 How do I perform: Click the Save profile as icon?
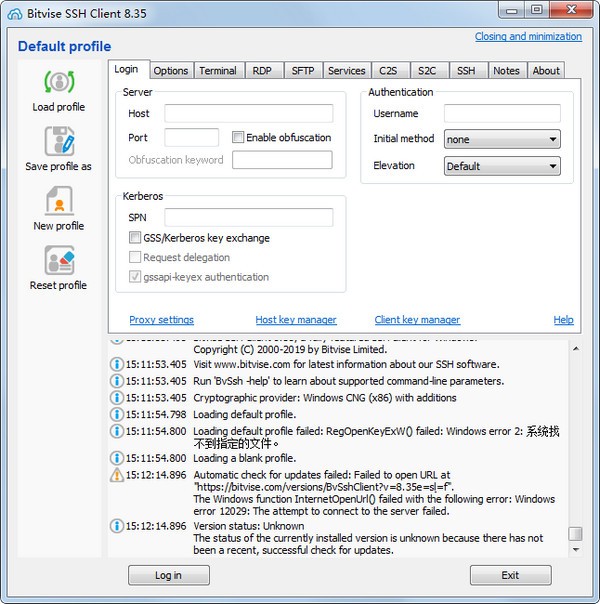[59, 142]
